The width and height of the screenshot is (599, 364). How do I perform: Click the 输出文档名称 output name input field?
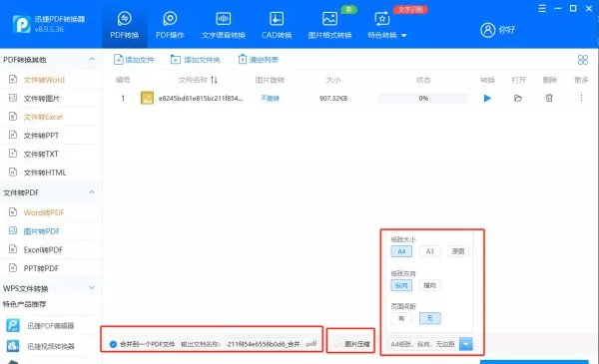coord(264,344)
